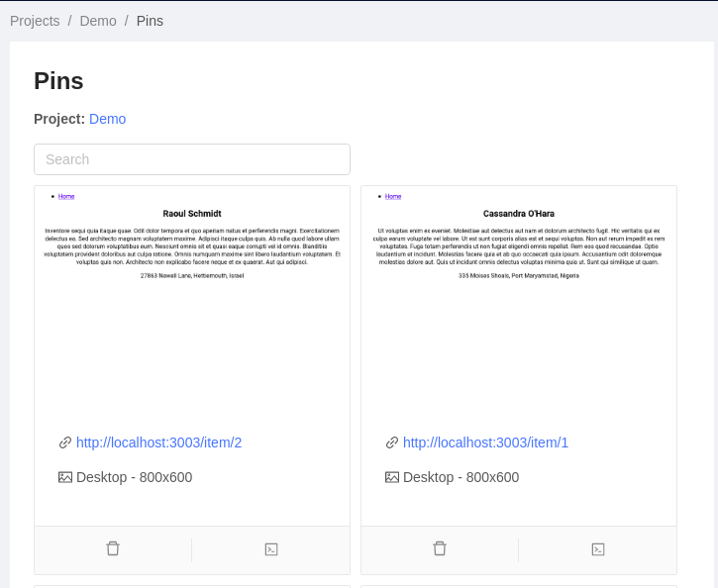
Task: Click the Home link in Cassandra O'Hara preview
Action: coord(393,196)
